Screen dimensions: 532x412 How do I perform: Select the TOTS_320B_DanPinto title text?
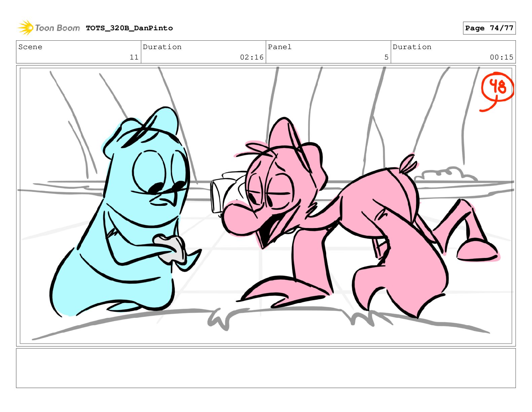click(x=129, y=28)
